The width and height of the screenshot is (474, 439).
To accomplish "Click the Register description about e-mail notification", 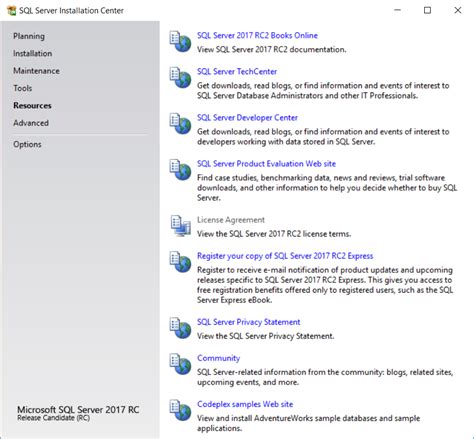I will coord(325,285).
